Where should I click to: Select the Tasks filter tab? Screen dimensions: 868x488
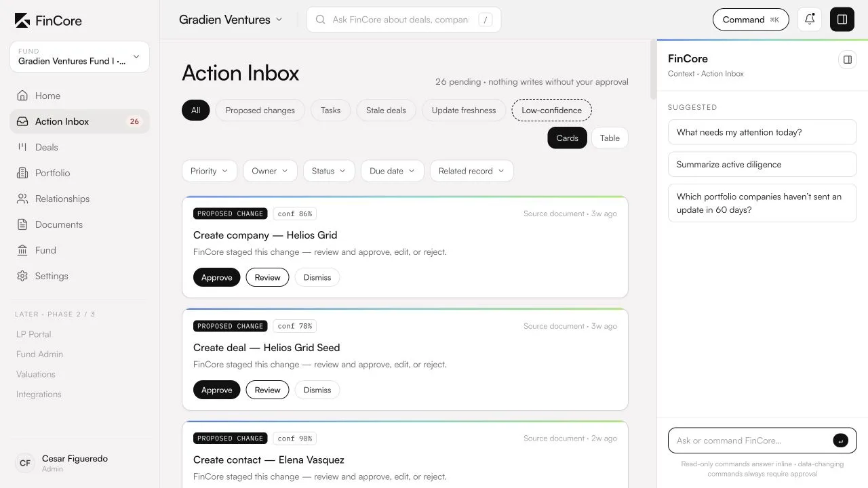331,110
